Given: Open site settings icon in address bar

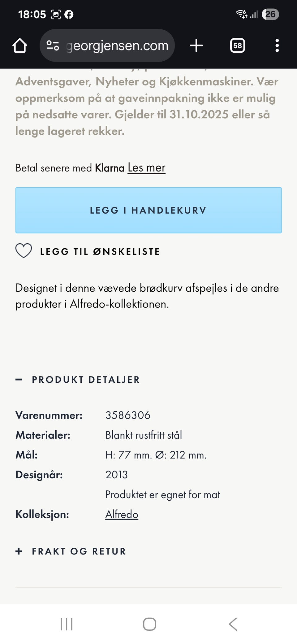Looking at the screenshot, I should (53, 46).
